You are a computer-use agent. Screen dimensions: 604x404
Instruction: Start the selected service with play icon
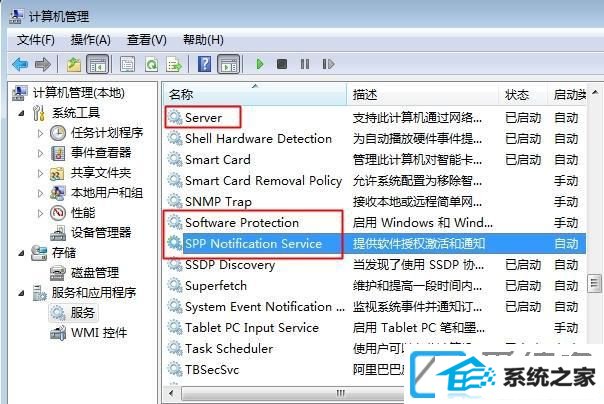tap(260, 64)
